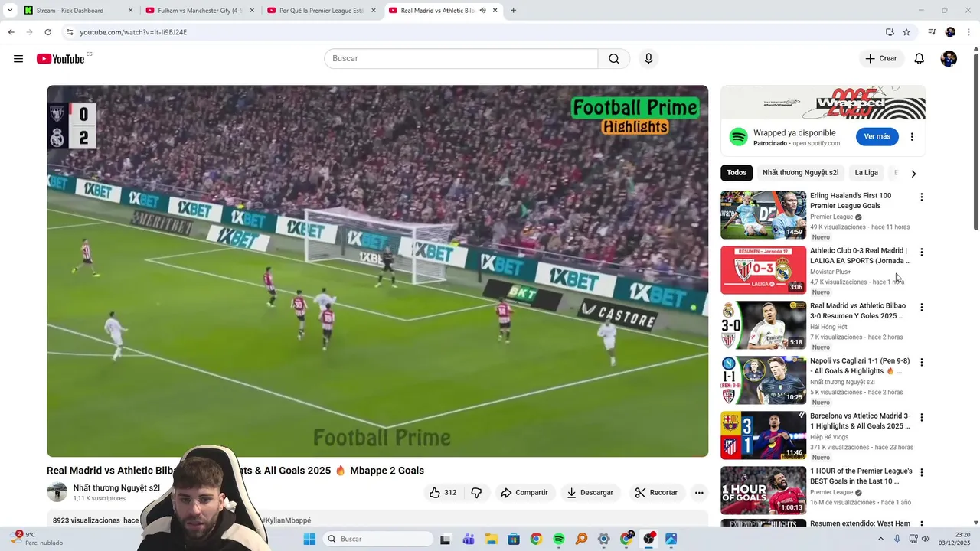Viewport: 980px width, 551px height.
Task: Reload the page in browser toolbar
Action: click(47, 32)
